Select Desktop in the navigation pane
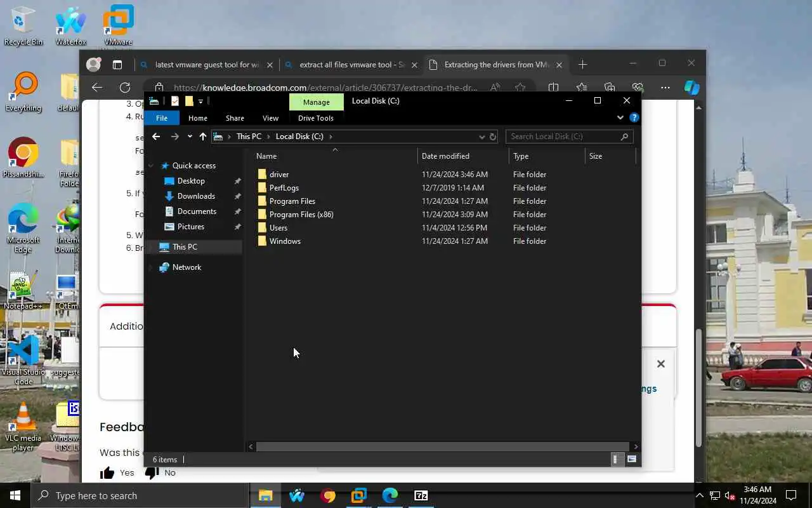 click(x=191, y=181)
